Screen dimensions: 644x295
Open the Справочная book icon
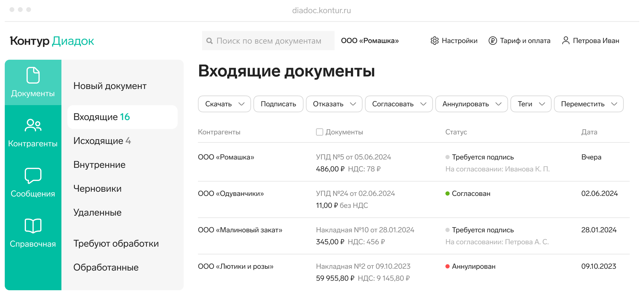33,226
